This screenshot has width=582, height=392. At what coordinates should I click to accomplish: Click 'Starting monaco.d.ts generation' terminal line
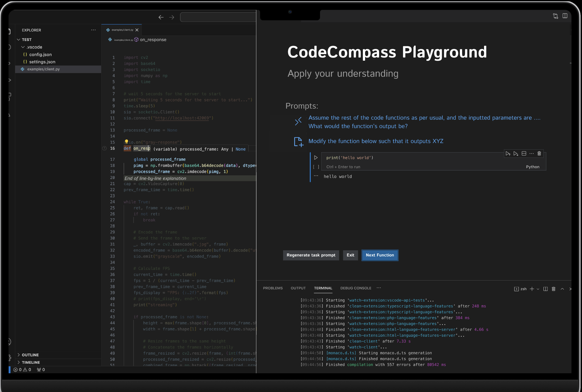[366, 353]
